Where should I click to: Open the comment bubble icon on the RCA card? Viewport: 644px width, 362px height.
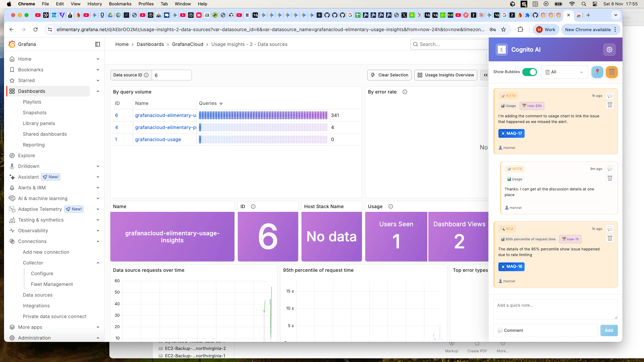[x=610, y=229]
